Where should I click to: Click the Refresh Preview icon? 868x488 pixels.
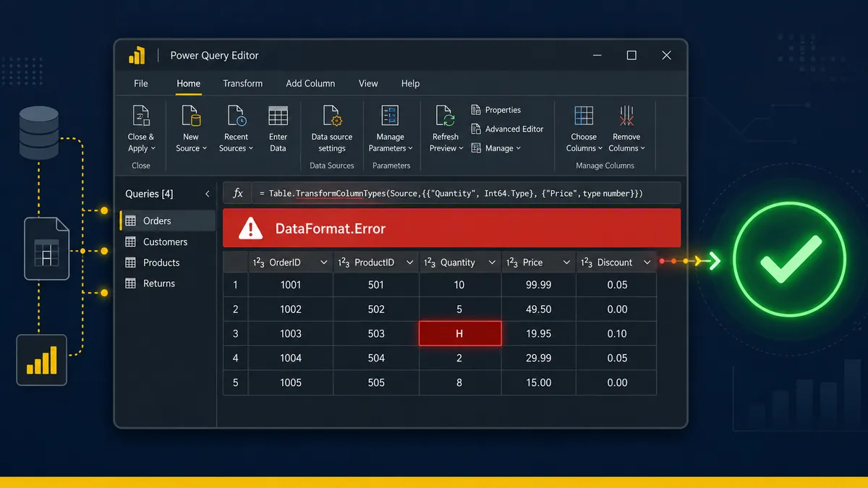(x=445, y=116)
